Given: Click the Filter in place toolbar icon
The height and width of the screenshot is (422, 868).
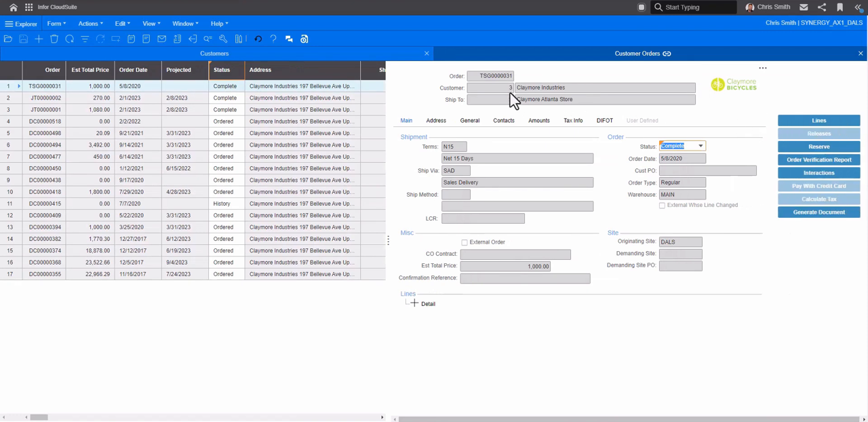Looking at the screenshot, I should click(85, 39).
